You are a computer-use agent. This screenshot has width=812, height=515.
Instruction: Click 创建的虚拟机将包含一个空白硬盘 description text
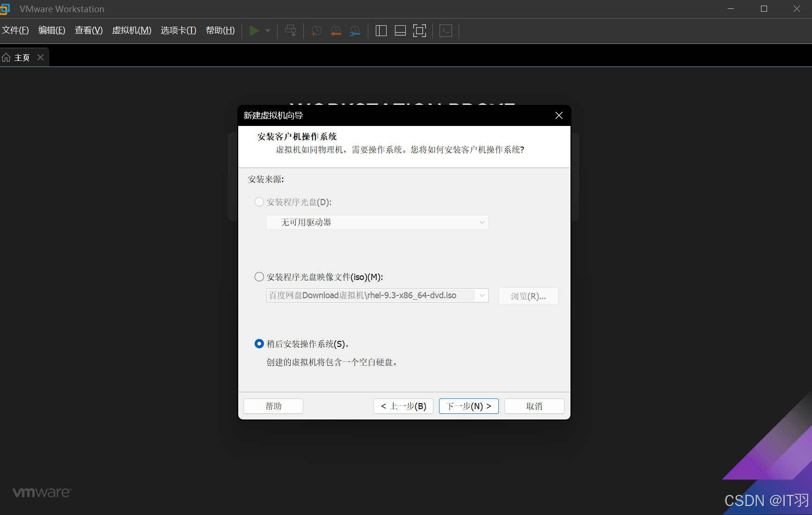click(332, 362)
